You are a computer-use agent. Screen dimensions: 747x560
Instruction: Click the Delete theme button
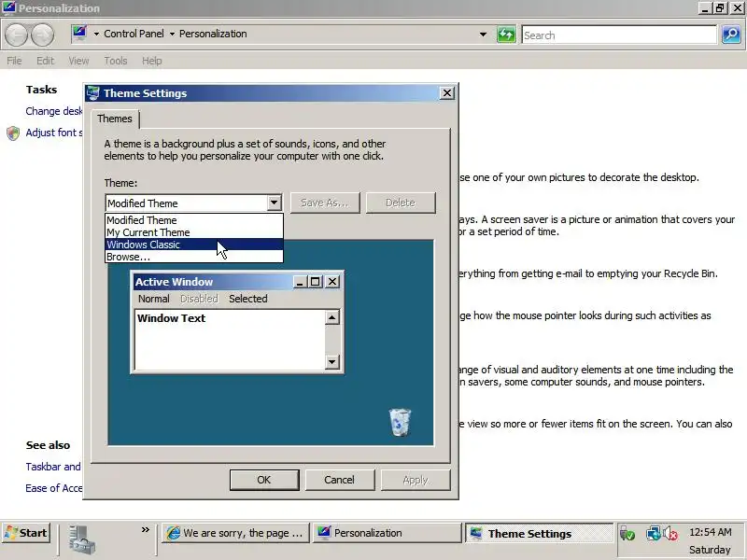401,203
